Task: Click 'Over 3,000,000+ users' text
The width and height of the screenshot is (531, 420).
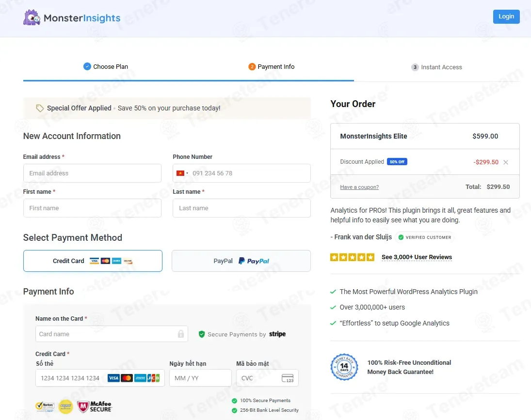Action: tap(372, 307)
